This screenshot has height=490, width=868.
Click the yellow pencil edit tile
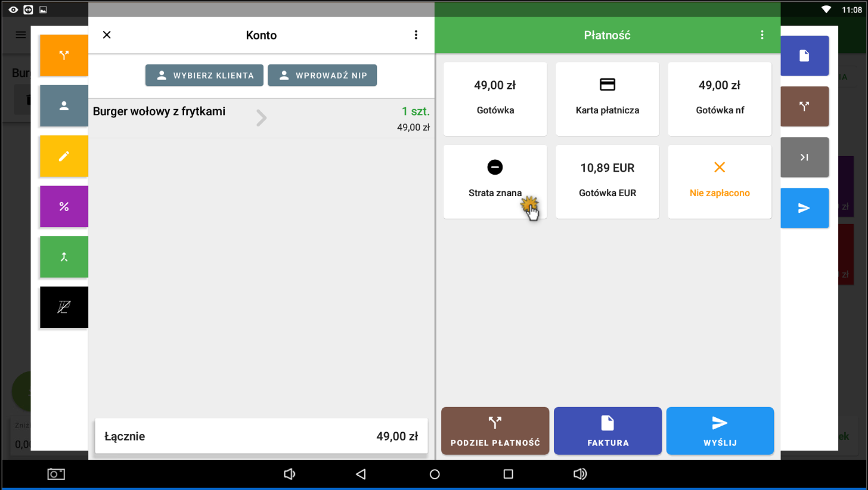(64, 156)
